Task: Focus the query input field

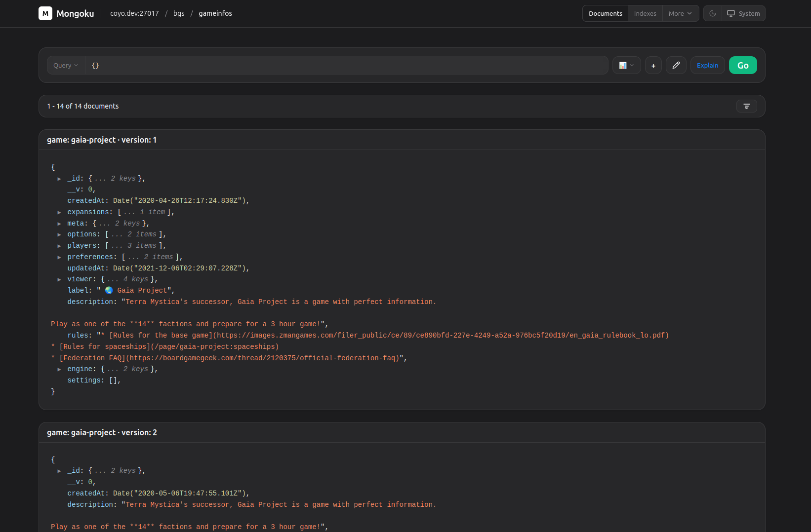Action: tap(347, 65)
